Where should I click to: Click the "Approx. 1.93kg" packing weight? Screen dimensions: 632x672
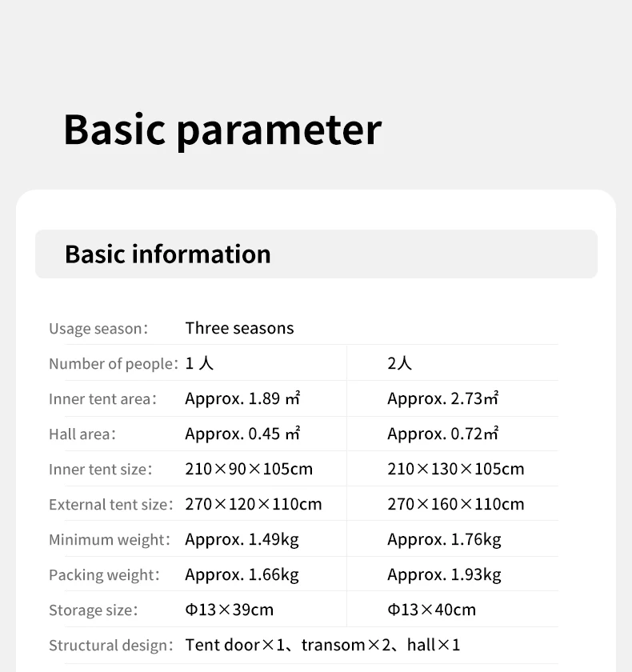(x=444, y=574)
